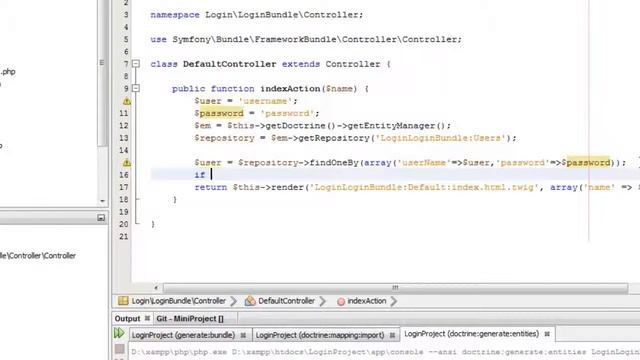The height and width of the screenshot is (360, 640).
Task: Click the 'if' keyword on line 16
Action: 200,175
